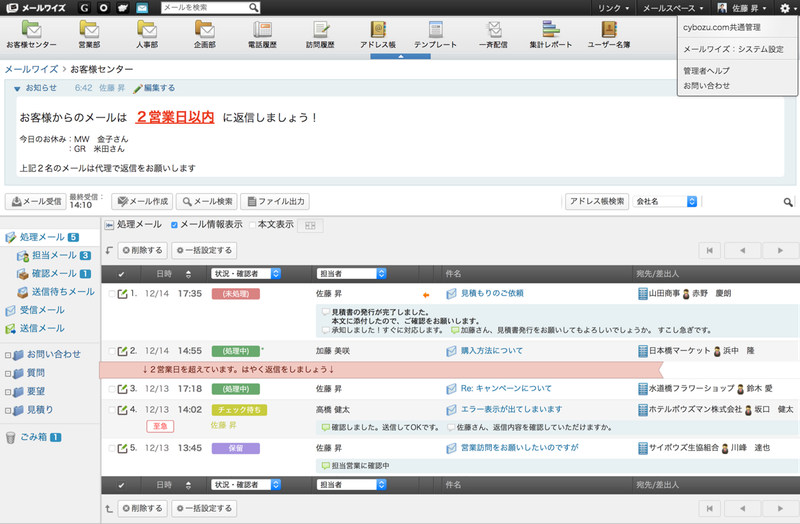Toggle メール情報表示 checkbox
The width and height of the screenshot is (800, 524).
click(174, 225)
